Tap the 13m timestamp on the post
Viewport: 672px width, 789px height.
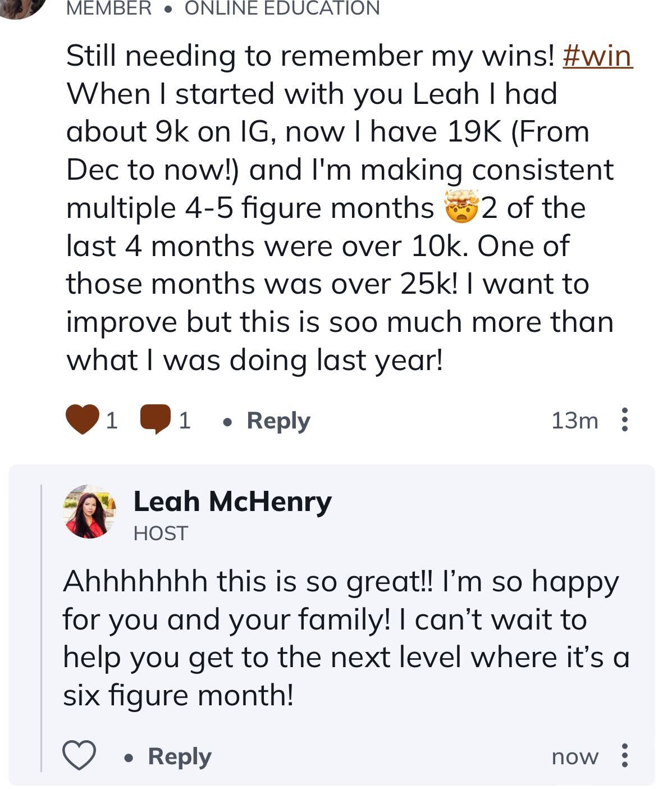[574, 421]
